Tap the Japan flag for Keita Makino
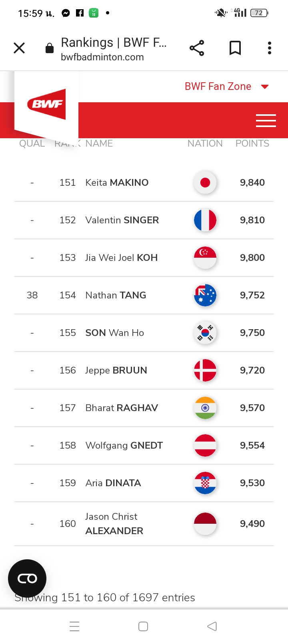Viewport: 288px width, 644px height. (205, 183)
